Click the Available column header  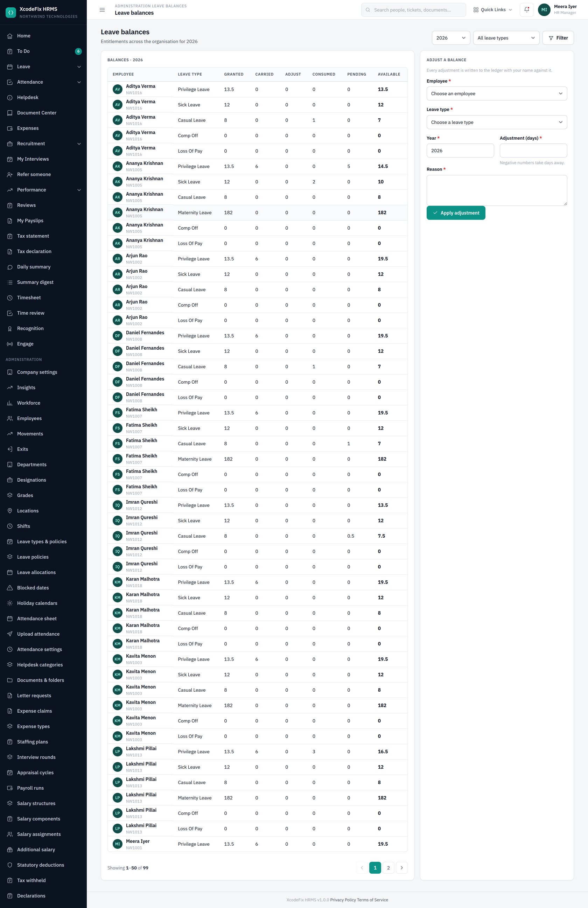[x=389, y=75]
